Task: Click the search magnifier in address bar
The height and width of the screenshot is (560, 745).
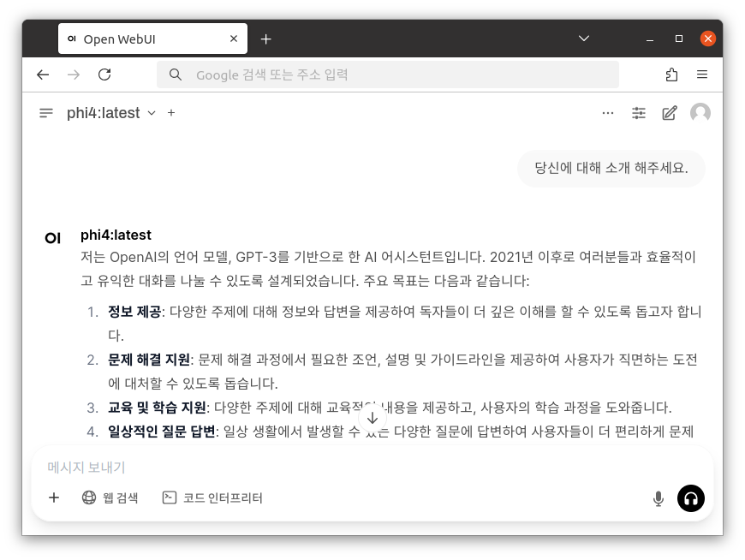Action: 176,74
